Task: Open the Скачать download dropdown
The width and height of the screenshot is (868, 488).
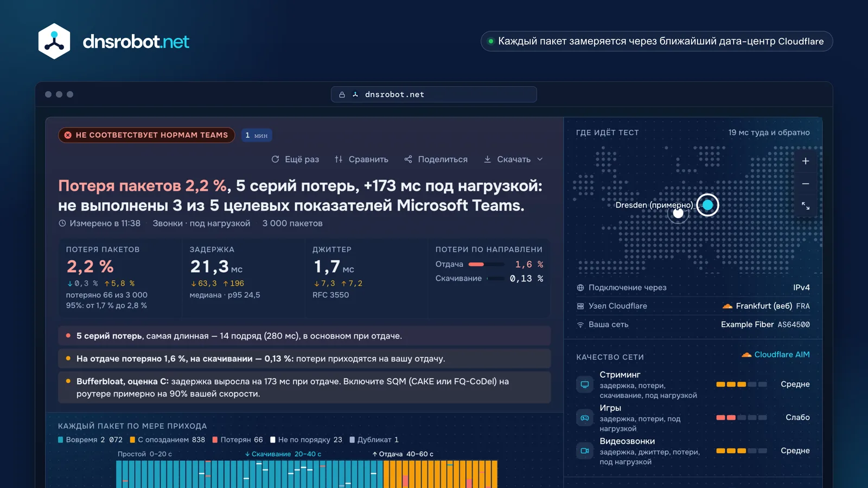Action: (513, 159)
